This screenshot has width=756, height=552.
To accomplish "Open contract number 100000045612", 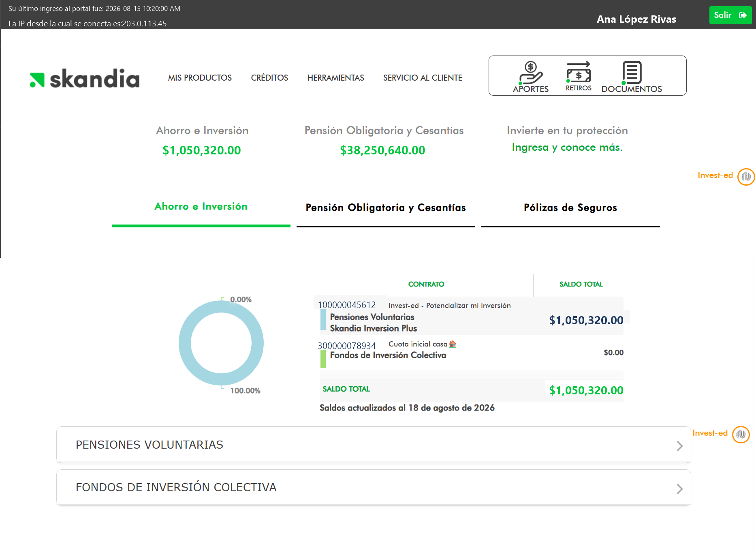I will [347, 305].
